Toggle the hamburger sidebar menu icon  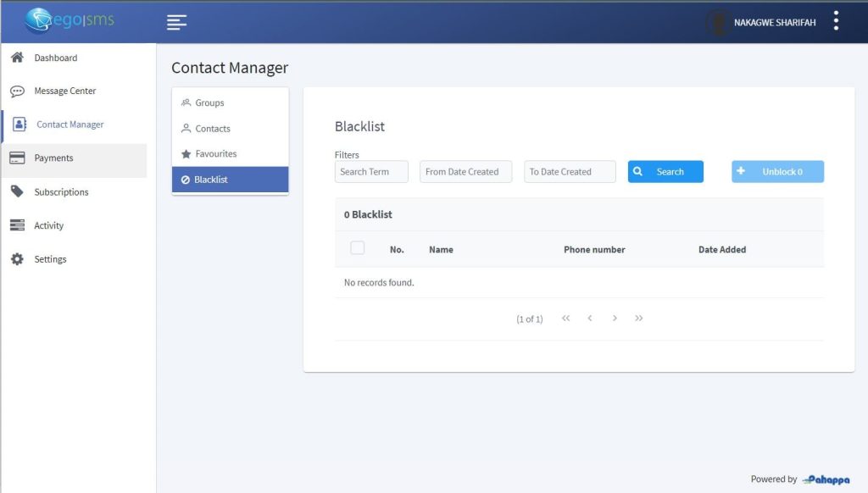click(176, 23)
